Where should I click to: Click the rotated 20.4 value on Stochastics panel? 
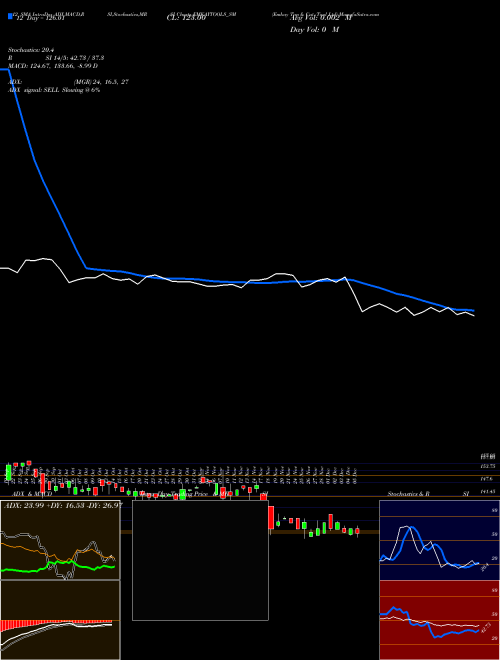pos(484,567)
